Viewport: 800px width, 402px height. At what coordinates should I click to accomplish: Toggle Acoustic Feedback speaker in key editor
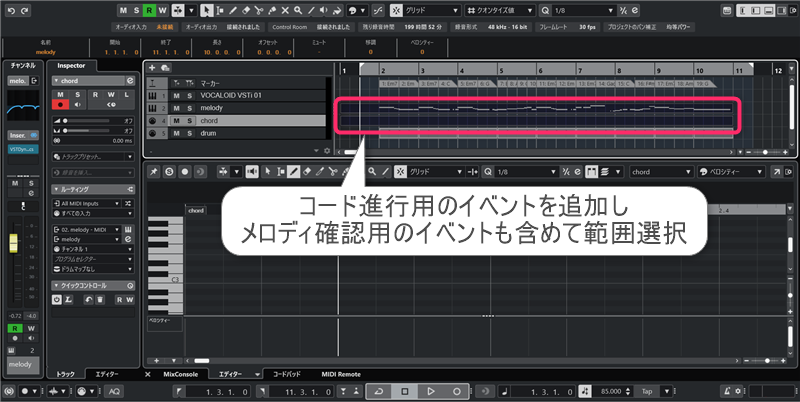pos(252,172)
